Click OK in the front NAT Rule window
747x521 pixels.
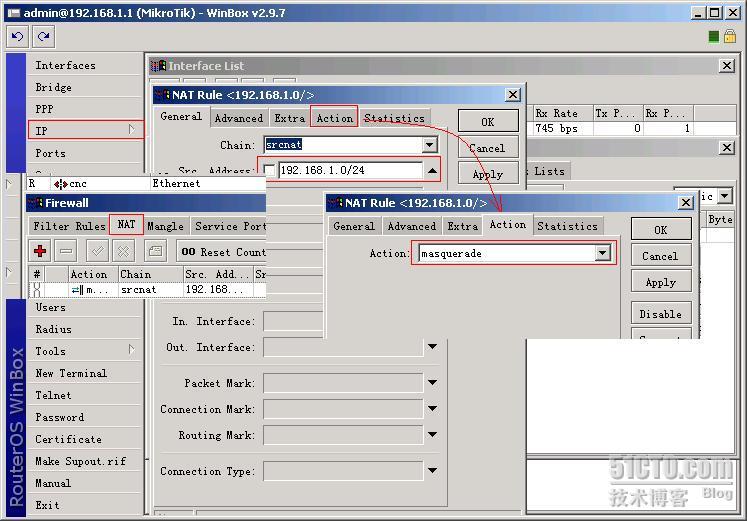[x=661, y=230]
